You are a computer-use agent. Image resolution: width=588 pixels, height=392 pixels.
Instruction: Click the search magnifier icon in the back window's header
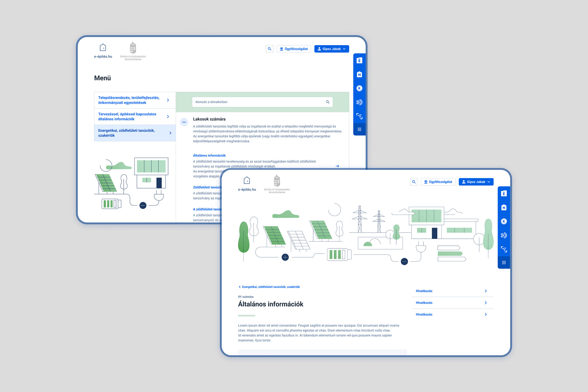click(x=269, y=49)
